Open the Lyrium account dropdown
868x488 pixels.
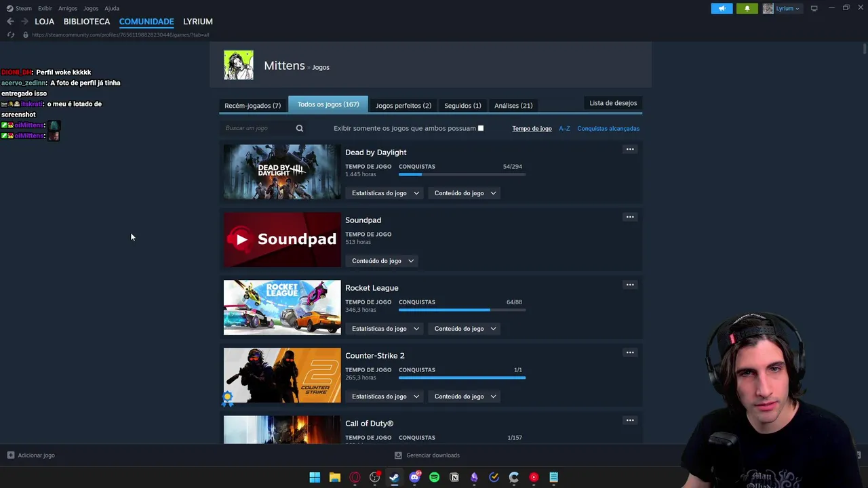[782, 8]
